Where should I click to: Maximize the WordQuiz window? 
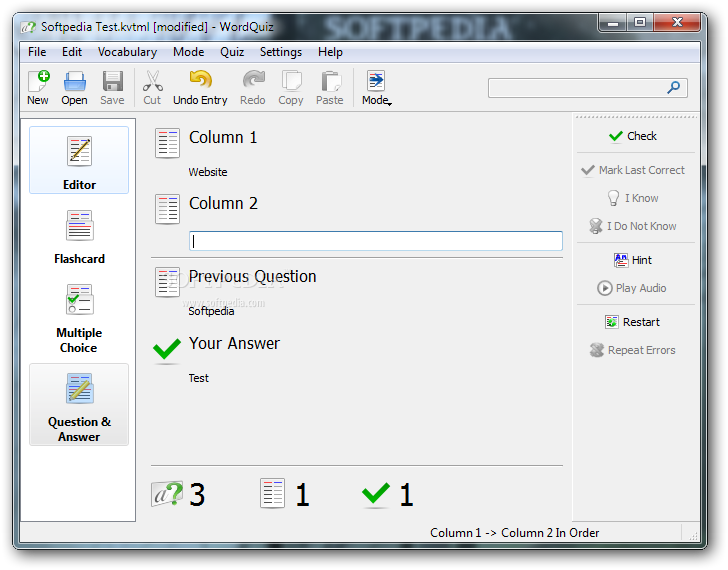[640, 22]
